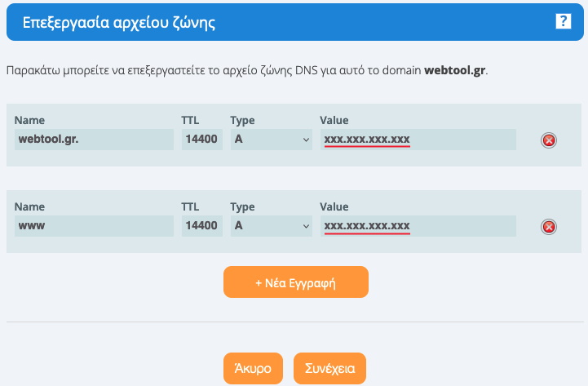The height and width of the screenshot is (386, 588).
Task: Open the help question mark icon
Action: [x=564, y=21]
